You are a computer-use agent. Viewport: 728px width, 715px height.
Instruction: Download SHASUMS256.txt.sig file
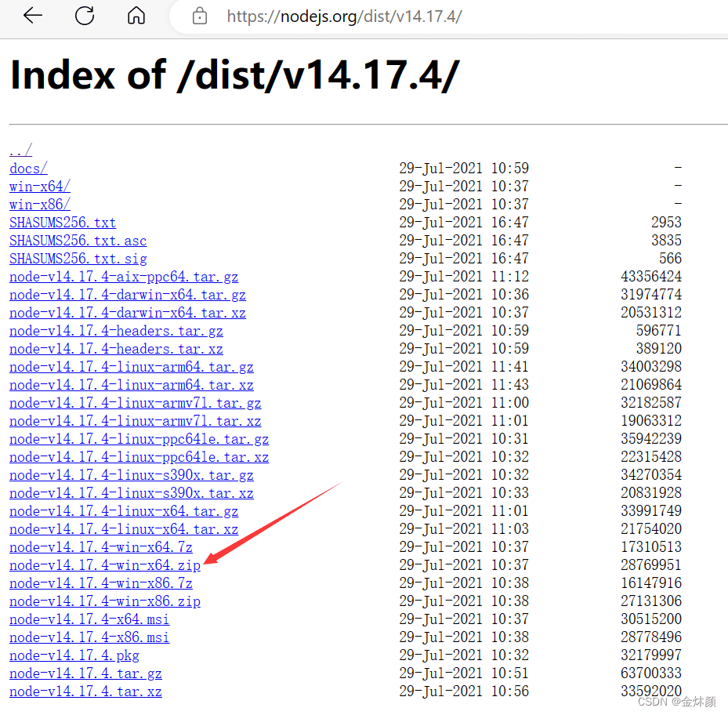point(78,258)
